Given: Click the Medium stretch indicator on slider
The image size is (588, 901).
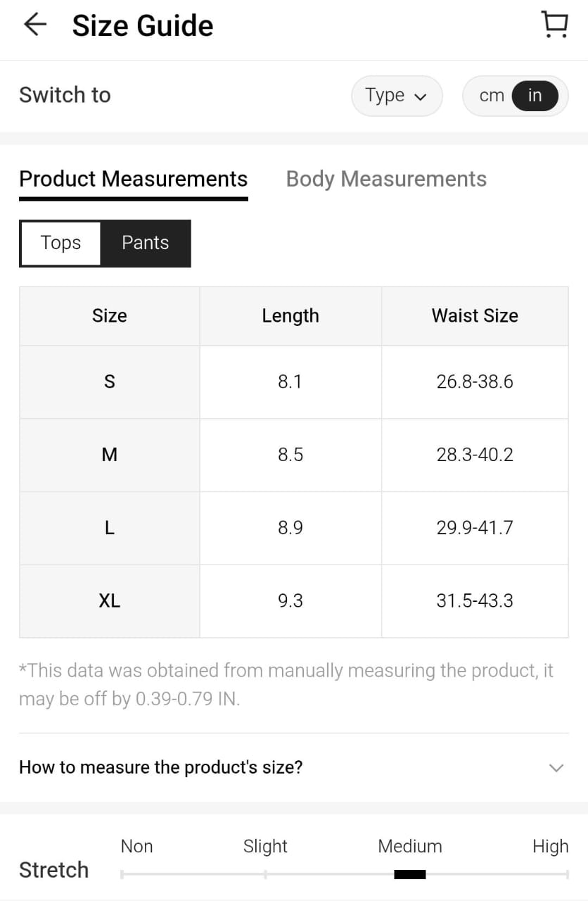Looking at the screenshot, I should coord(410,874).
